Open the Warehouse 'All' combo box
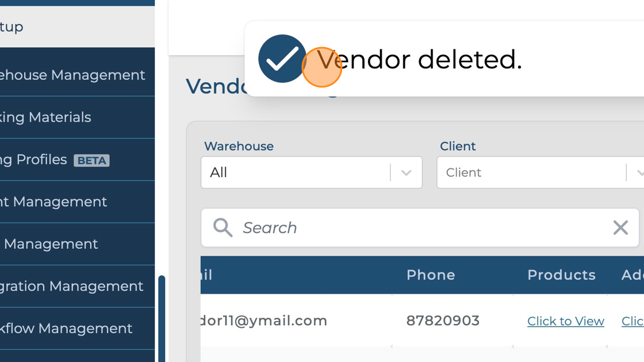The image size is (644, 362). click(x=311, y=172)
